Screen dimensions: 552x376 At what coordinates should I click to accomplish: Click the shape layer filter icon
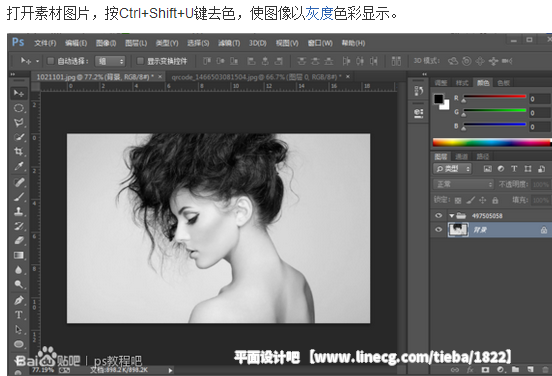pos(528,169)
